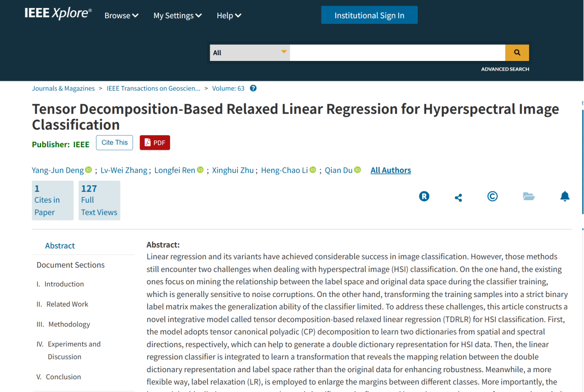Click the orange search magnifier button
This screenshot has height=392, width=584.
[517, 52]
